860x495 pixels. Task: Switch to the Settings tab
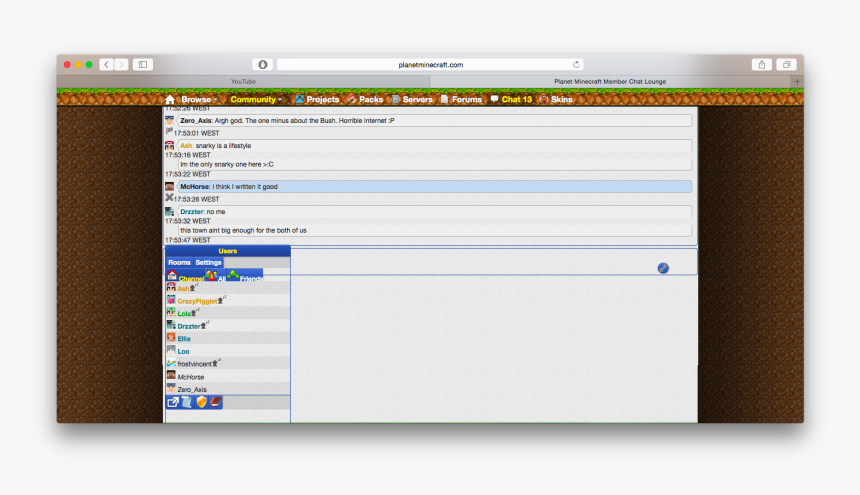208,263
